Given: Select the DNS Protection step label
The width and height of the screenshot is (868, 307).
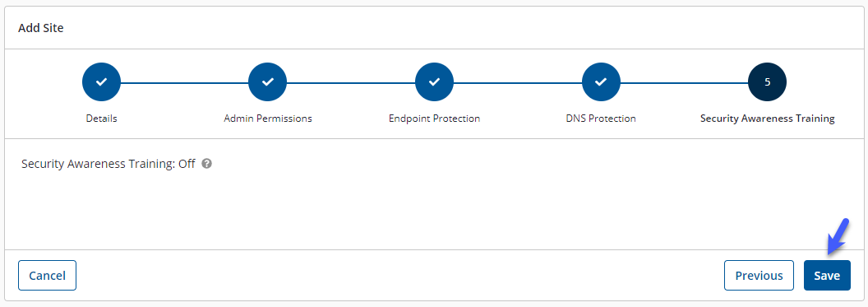Looking at the screenshot, I should [x=601, y=119].
